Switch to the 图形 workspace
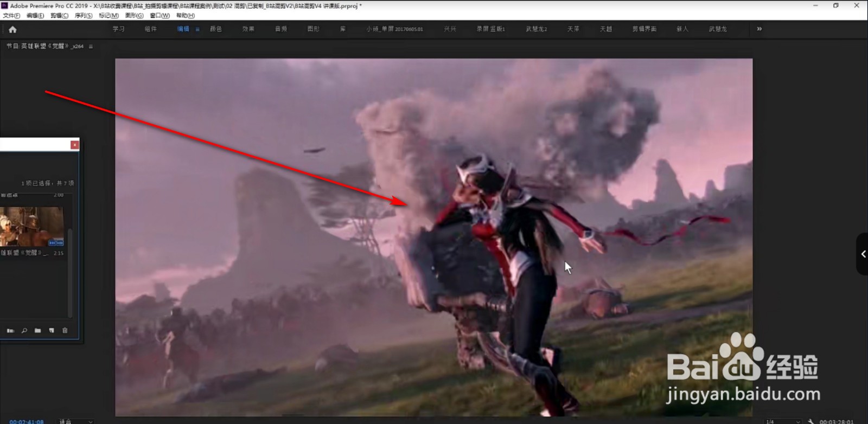The width and height of the screenshot is (868, 424). [x=314, y=29]
